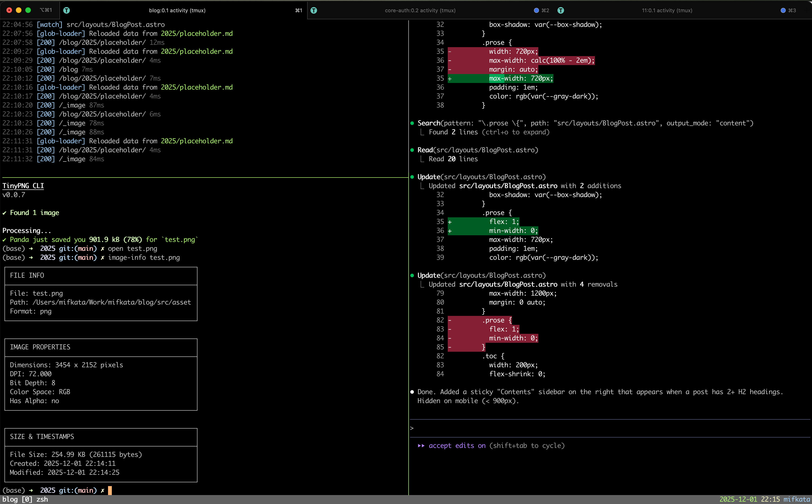Click the 2025/placeholder.md file path
The width and height of the screenshot is (812, 504).
coord(197,33)
